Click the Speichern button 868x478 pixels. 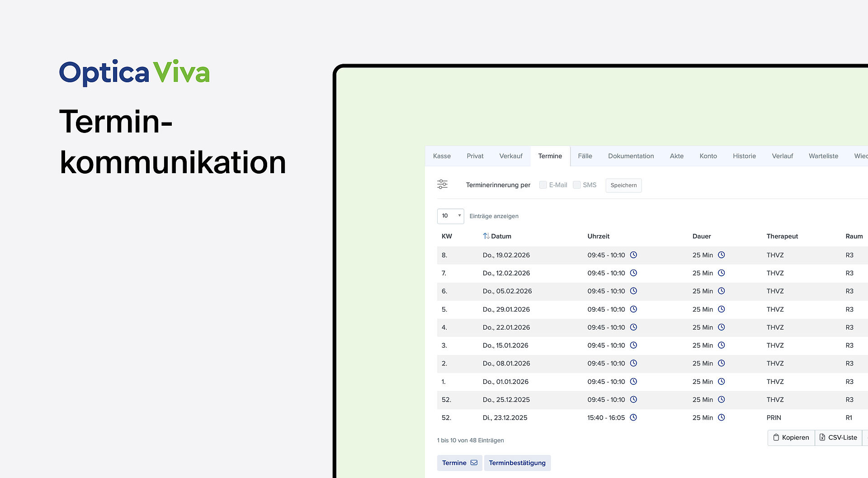pos(623,185)
